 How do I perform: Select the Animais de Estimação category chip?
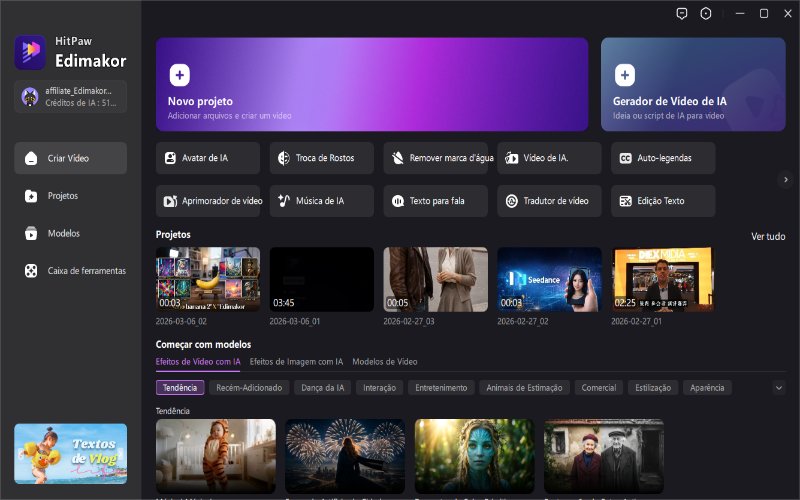524,388
